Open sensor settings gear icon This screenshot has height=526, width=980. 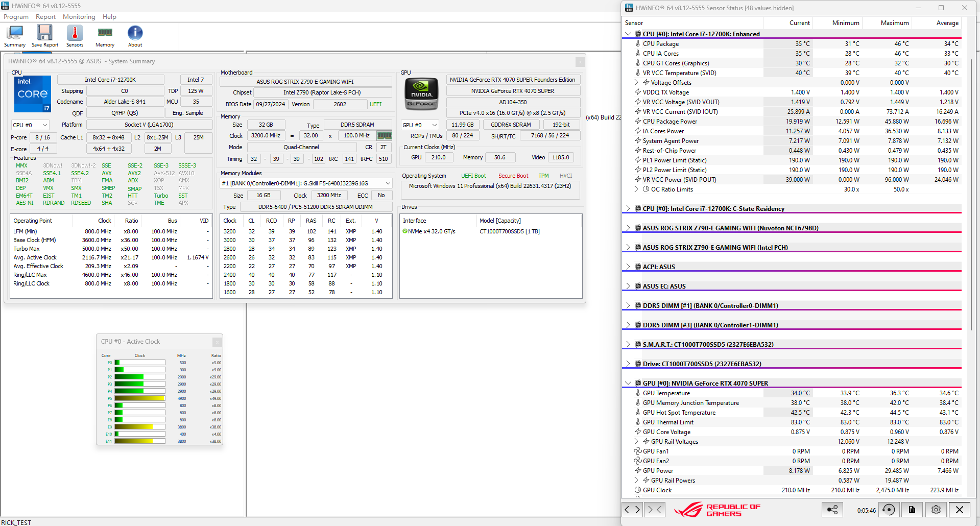936,510
